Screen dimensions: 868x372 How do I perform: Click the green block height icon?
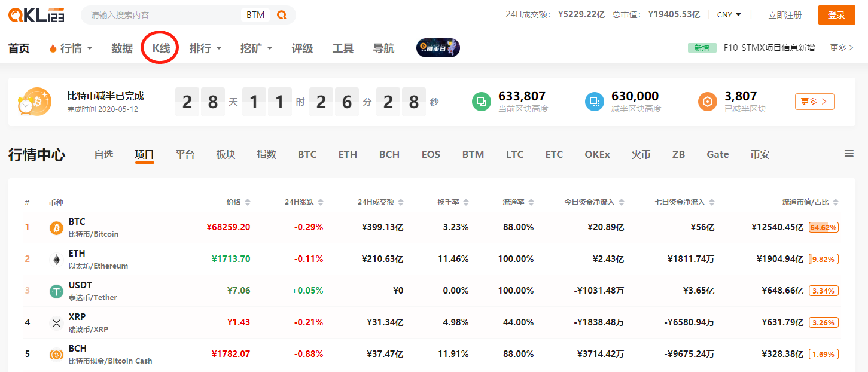(x=482, y=102)
